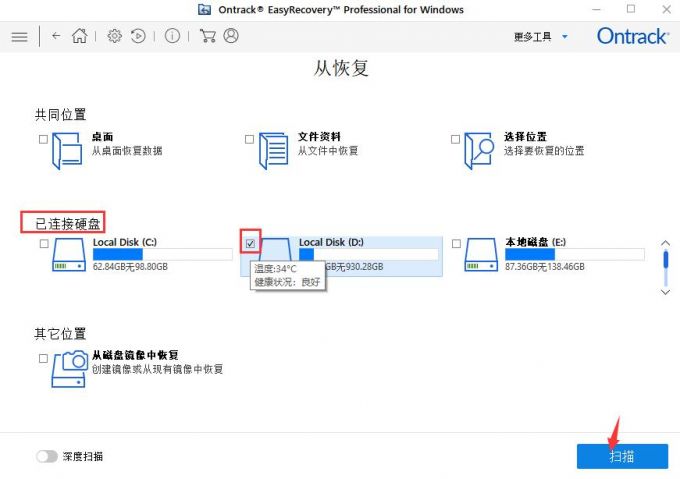Click the 文件资料 label
The height and width of the screenshot is (479, 680).
pyautogui.click(x=319, y=137)
